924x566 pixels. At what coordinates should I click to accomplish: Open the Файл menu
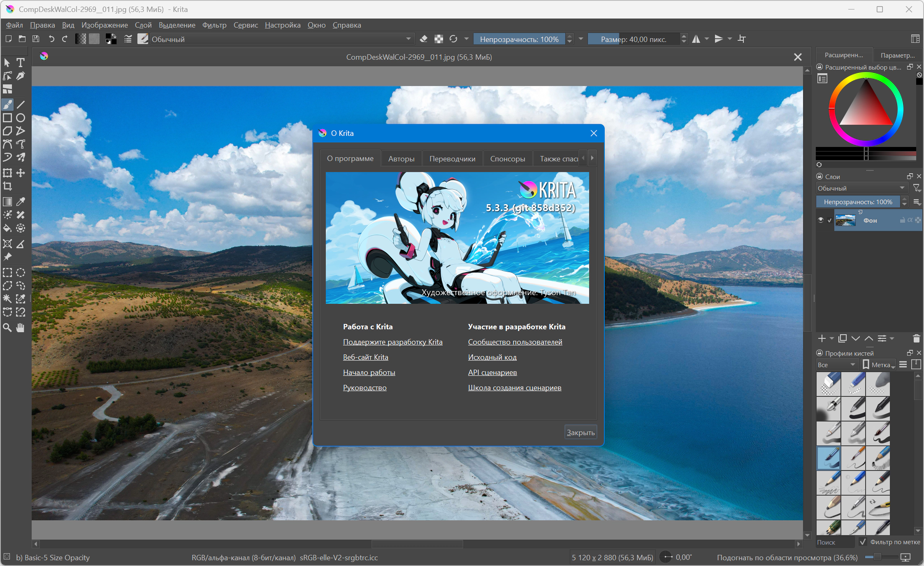[x=14, y=25]
